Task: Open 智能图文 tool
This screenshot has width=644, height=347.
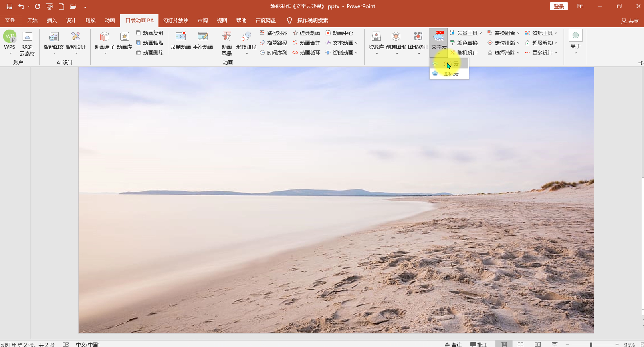Action: [x=54, y=43]
